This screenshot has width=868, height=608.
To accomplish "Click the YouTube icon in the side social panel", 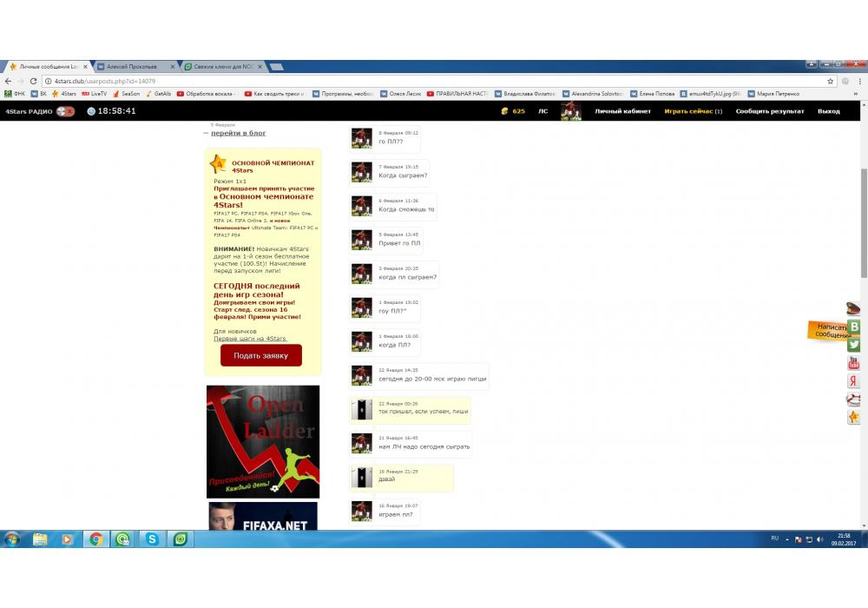I will click(853, 363).
